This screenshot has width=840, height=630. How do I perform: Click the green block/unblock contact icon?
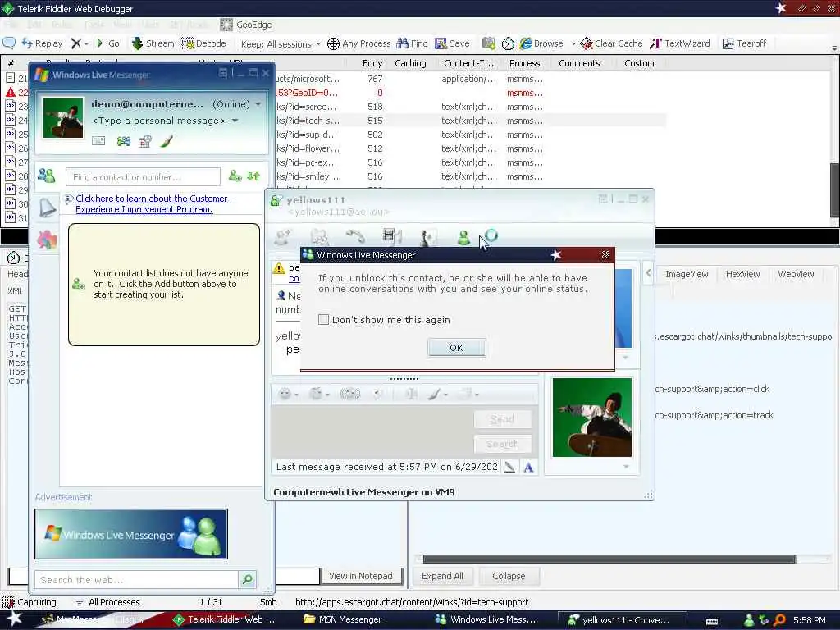click(464, 236)
